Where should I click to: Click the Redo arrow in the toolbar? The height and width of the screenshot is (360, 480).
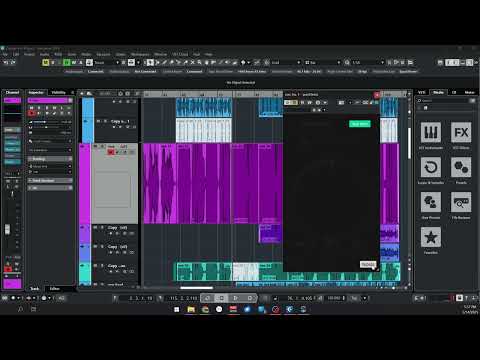(x=13, y=62)
